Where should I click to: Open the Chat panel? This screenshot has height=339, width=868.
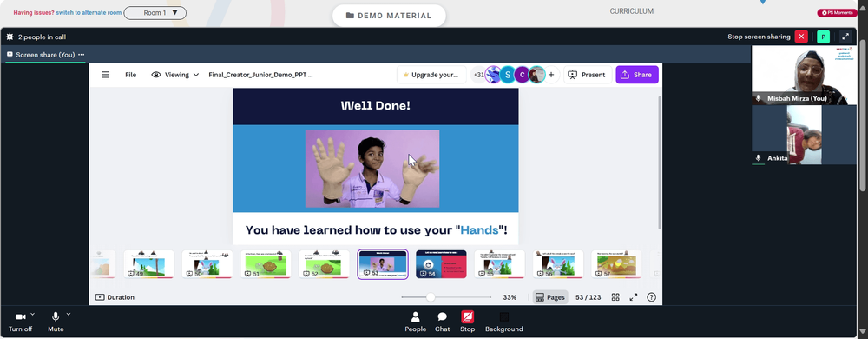click(x=443, y=322)
